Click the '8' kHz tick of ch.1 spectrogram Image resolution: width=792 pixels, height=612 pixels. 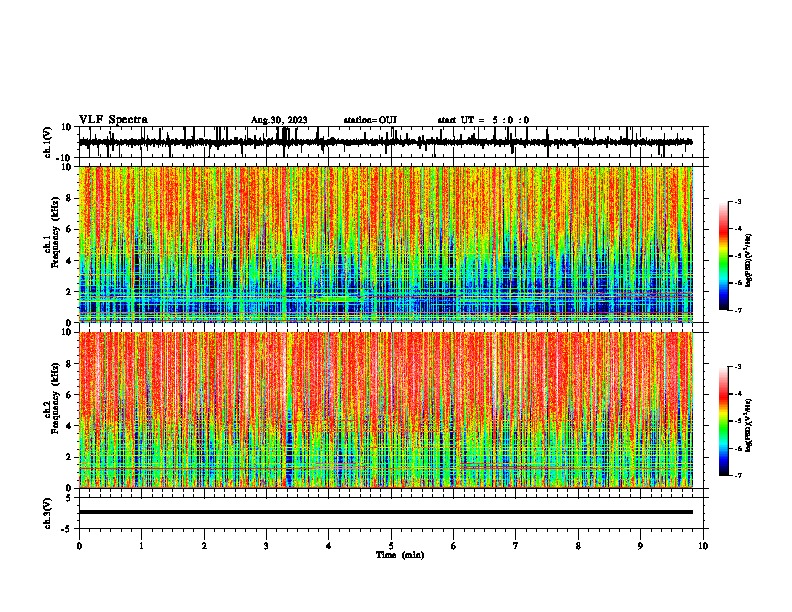69,198
